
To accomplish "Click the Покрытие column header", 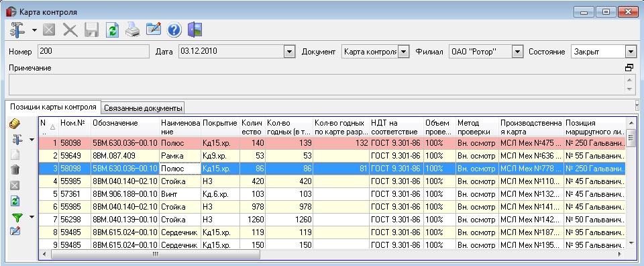I will pos(220,127).
